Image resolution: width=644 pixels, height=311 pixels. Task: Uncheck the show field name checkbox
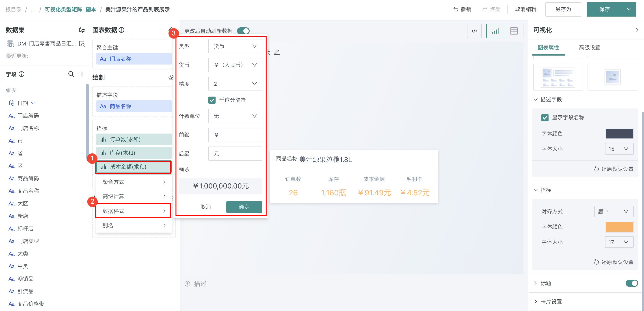point(545,117)
